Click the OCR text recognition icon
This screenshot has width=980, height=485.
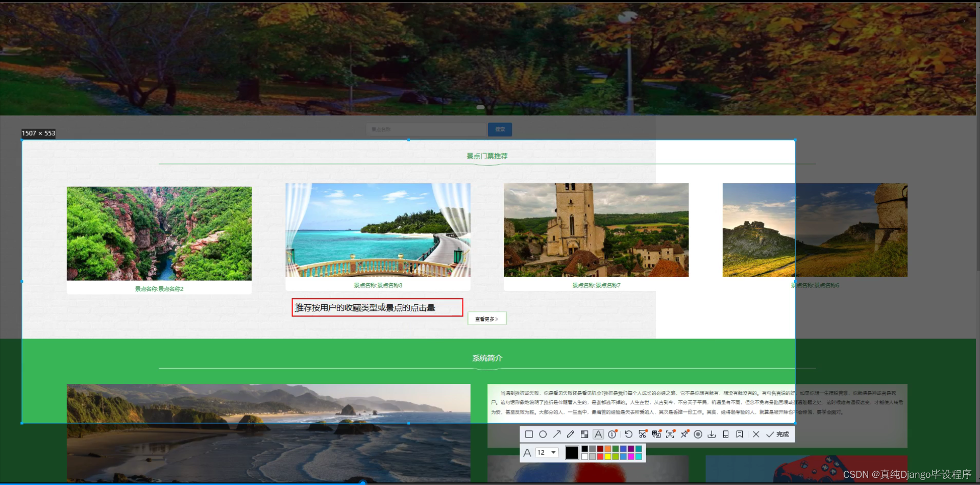[657, 434]
